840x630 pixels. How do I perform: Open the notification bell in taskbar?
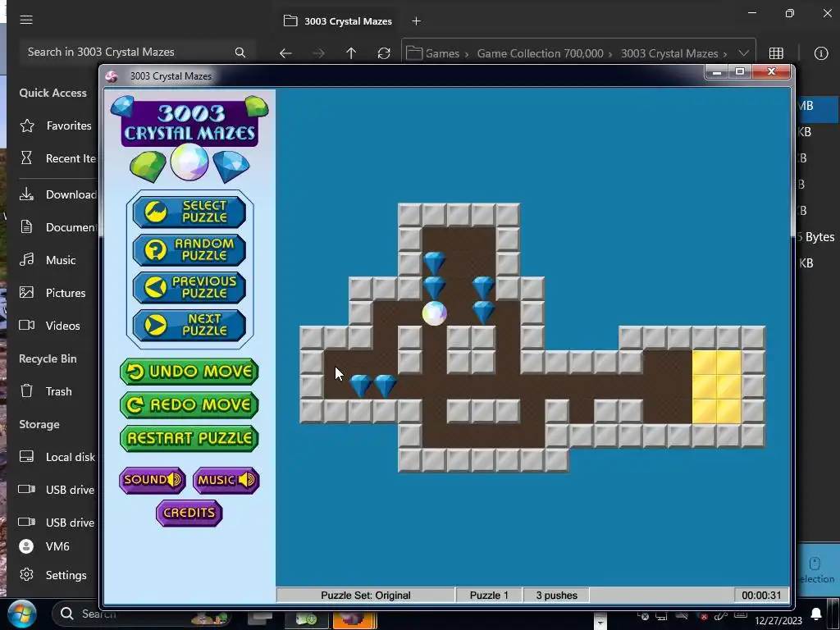pyautogui.click(x=816, y=613)
